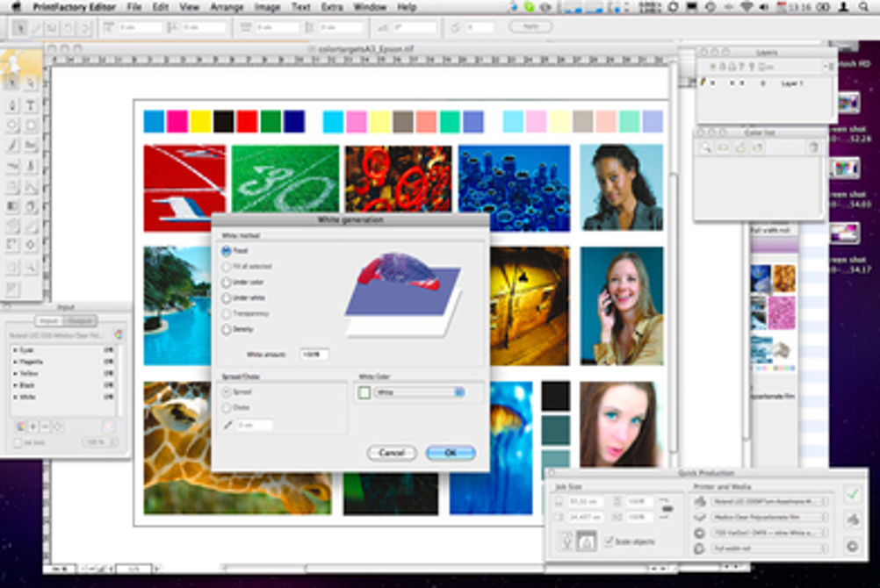Click the first icon in the Color list toolbar

706,147
